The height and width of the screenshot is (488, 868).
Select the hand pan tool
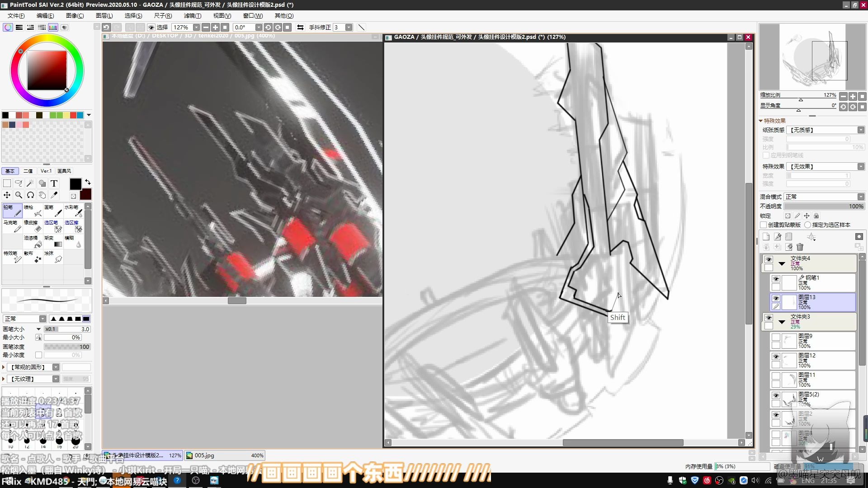pos(42,195)
